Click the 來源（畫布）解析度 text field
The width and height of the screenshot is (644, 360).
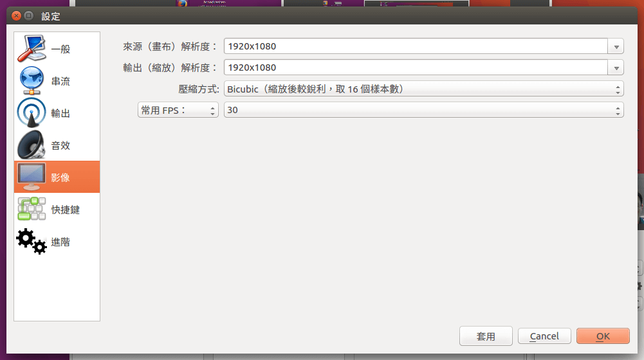[415, 47]
